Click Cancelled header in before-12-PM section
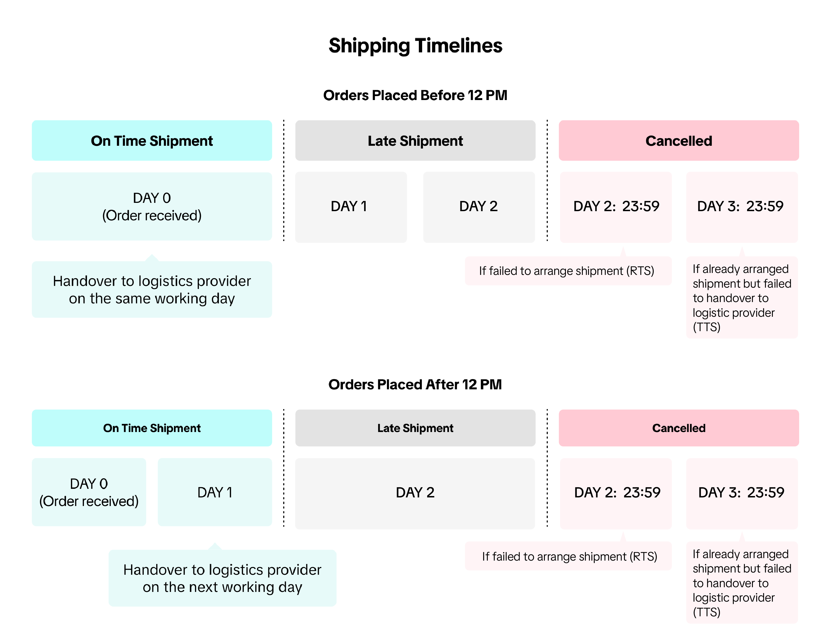 [x=678, y=141]
